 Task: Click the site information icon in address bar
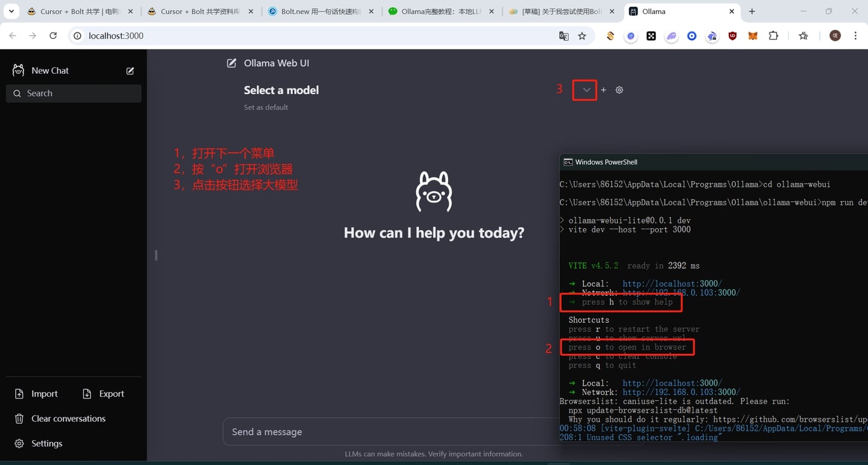78,36
